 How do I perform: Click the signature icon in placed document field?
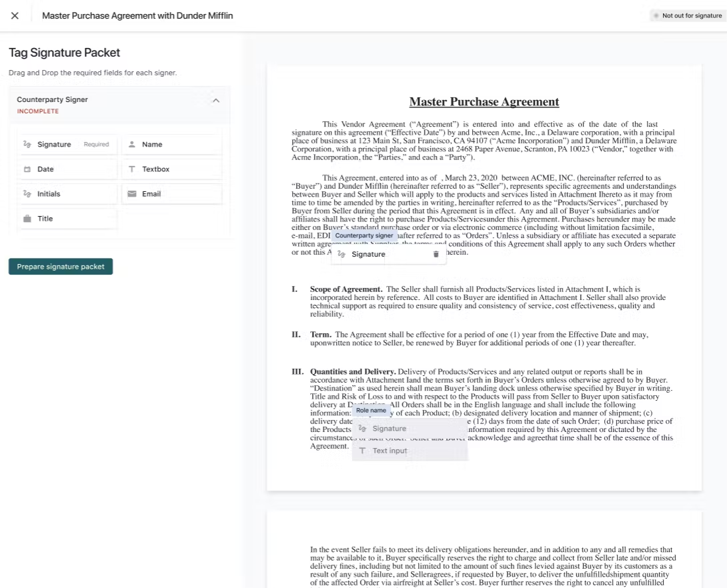click(341, 254)
